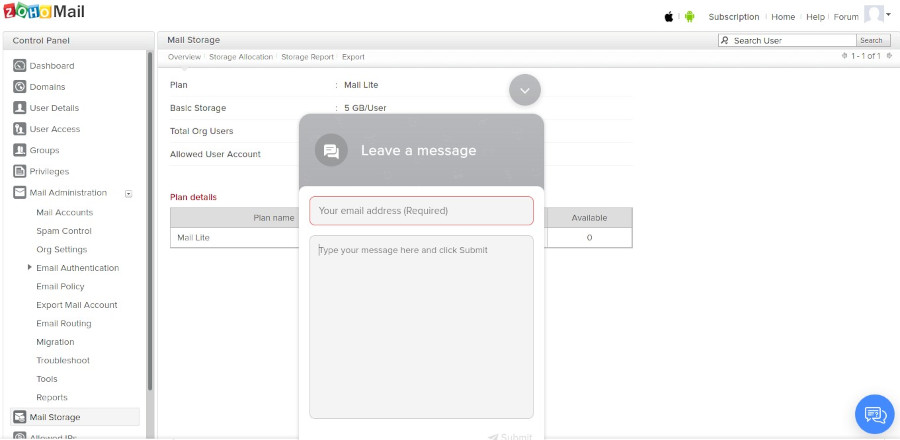This screenshot has width=900, height=440.
Task: Open Migration in sidebar
Action: pos(55,341)
